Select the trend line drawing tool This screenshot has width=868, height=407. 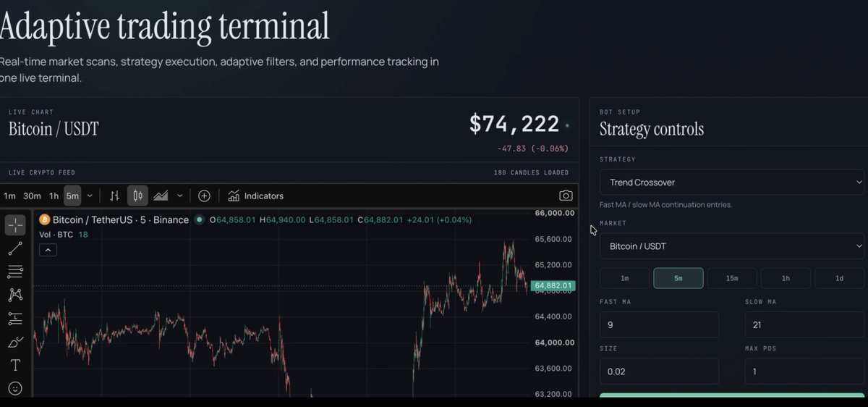pyautogui.click(x=15, y=248)
